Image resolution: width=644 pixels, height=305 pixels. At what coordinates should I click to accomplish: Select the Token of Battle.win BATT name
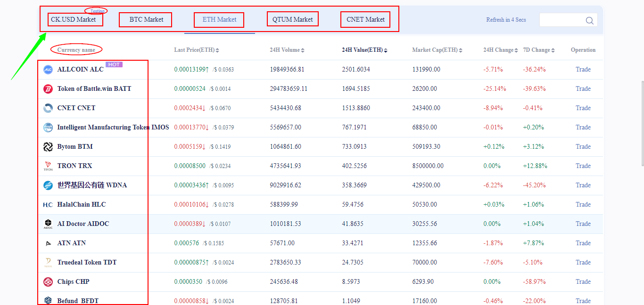pyautogui.click(x=94, y=88)
